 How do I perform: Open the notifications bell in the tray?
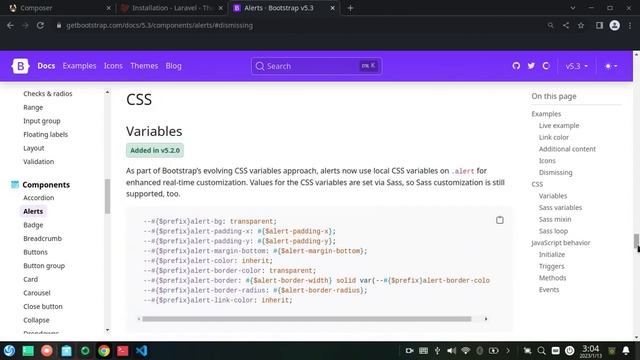[626, 351]
